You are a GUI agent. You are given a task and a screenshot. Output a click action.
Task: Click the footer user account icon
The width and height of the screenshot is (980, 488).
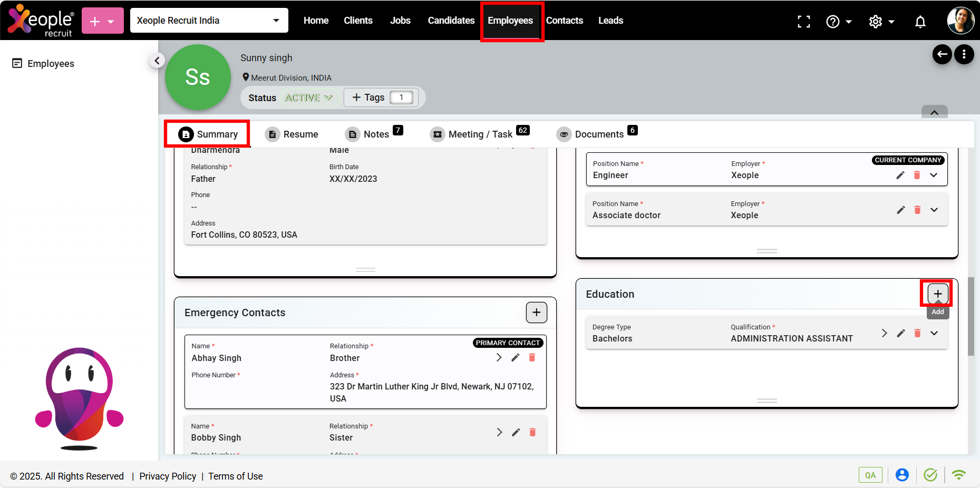[x=902, y=475]
